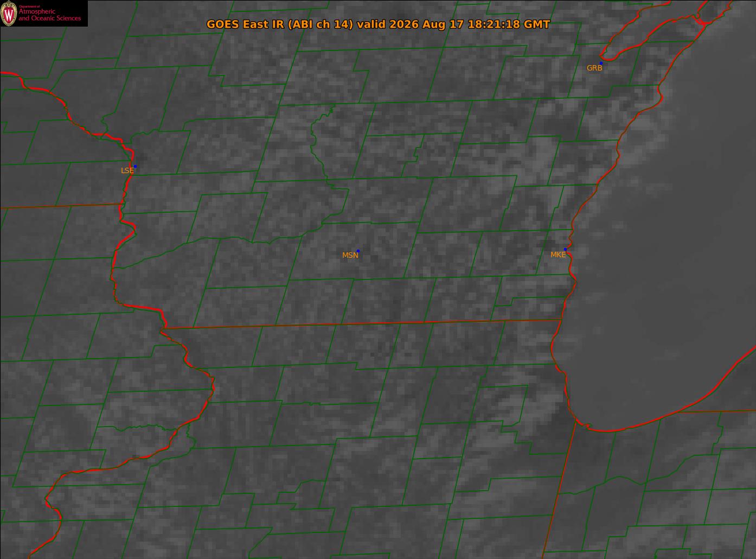This screenshot has height=559, width=756.
Task: Select the MKE station blue dot
Action: coord(565,249)
